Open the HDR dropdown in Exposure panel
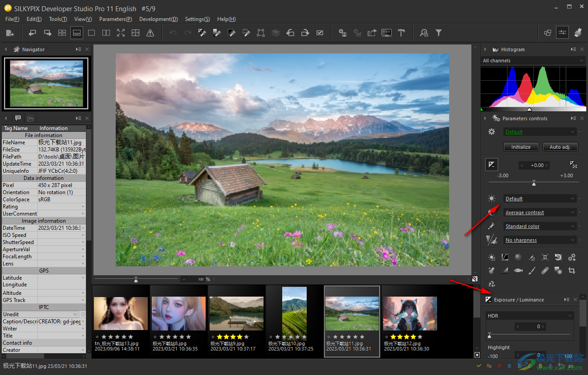 tap(529, 315)
